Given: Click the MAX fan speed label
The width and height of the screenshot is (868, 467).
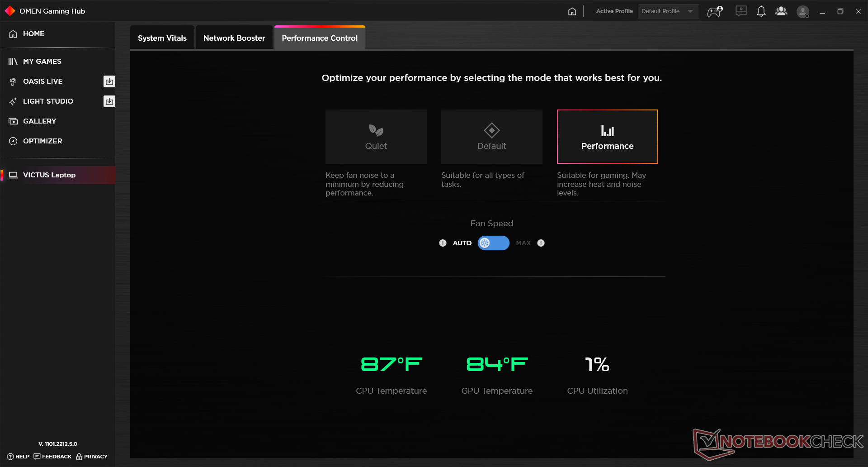Looking at the screenshot, I should [x=524, y=243].
